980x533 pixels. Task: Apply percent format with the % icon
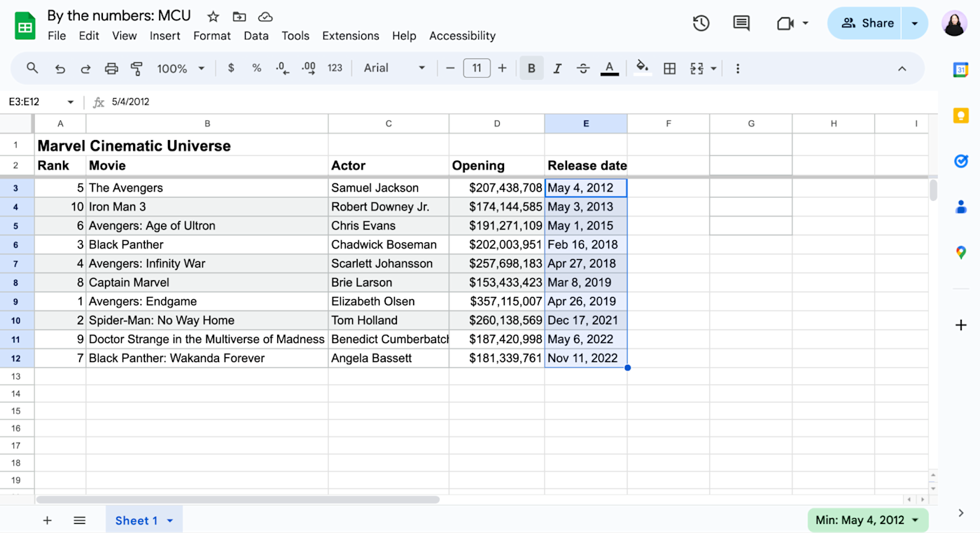[x=257, y=68]
